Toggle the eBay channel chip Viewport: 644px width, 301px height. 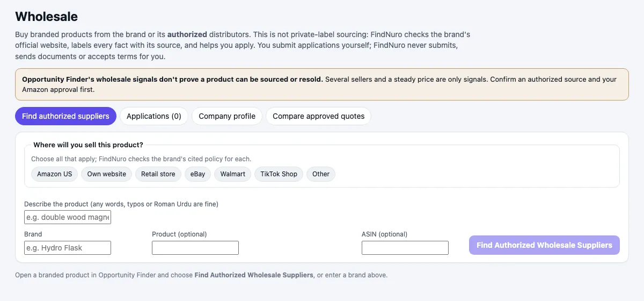tap(198, 174)
